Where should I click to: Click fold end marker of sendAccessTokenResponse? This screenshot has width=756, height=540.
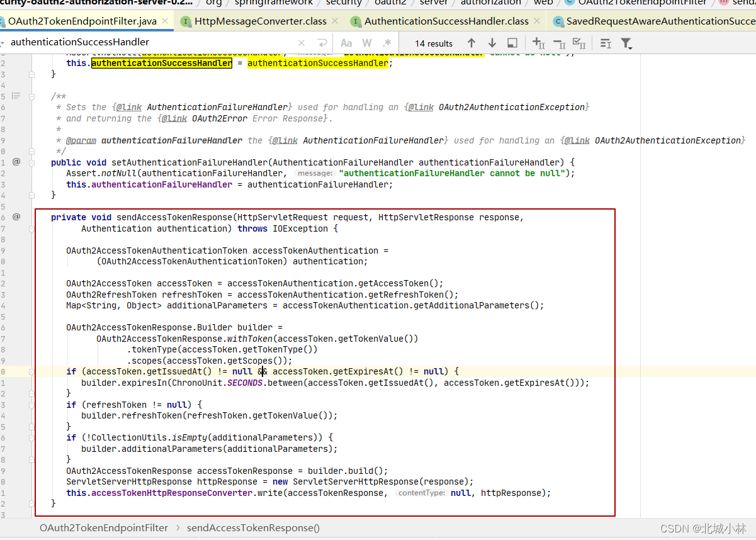pos(31,503)
